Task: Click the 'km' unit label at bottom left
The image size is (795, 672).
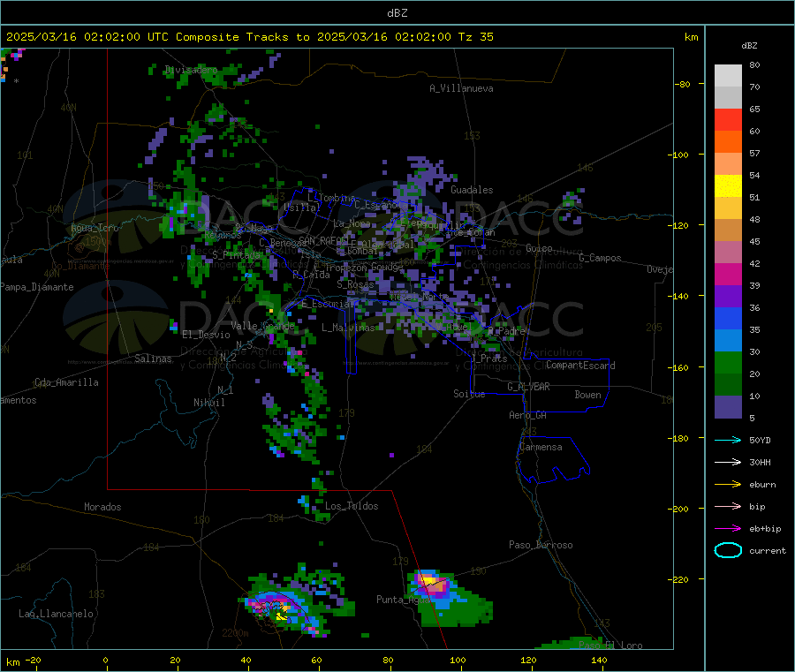Action: click(12, 662)
